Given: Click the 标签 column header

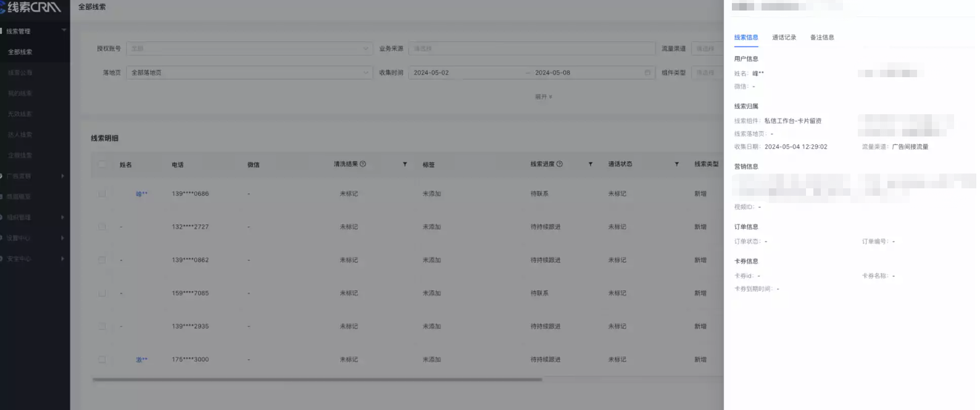Looking at the screenshot, I should tap(428, 165).
